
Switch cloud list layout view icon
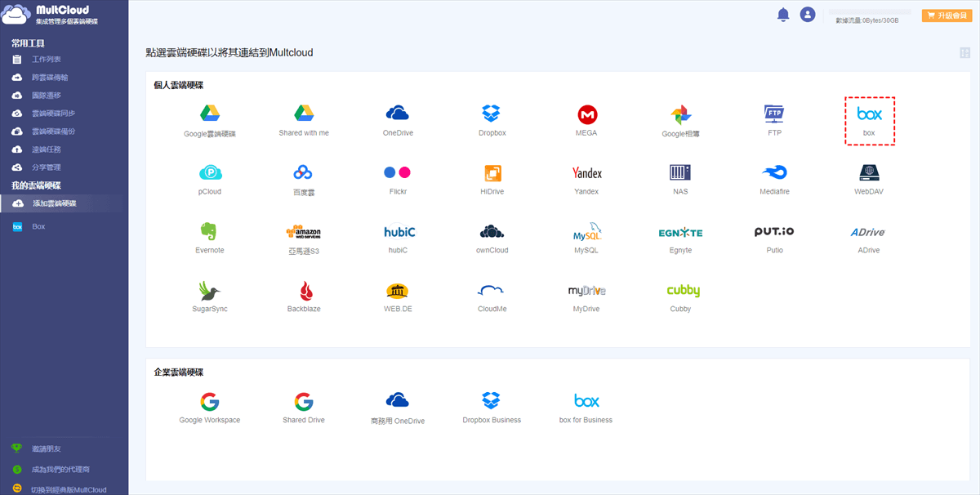pos(965,53)
